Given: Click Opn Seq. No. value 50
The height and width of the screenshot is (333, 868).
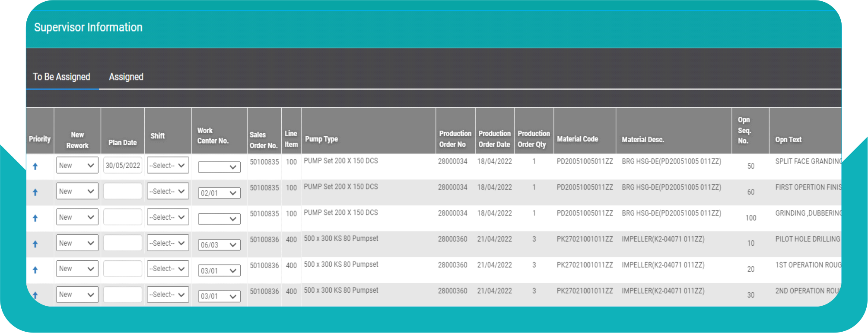Looking at the screenshot, I should pos(751,166).
